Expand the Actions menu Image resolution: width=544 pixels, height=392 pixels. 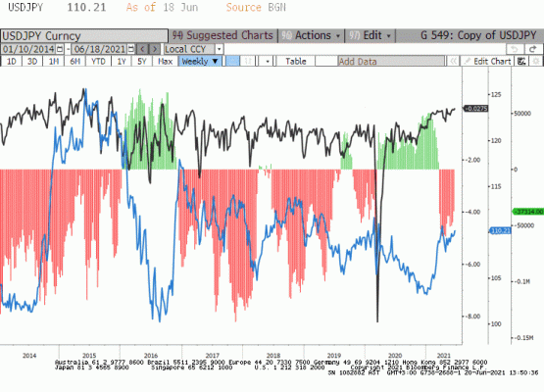click(x=311, y=35)
